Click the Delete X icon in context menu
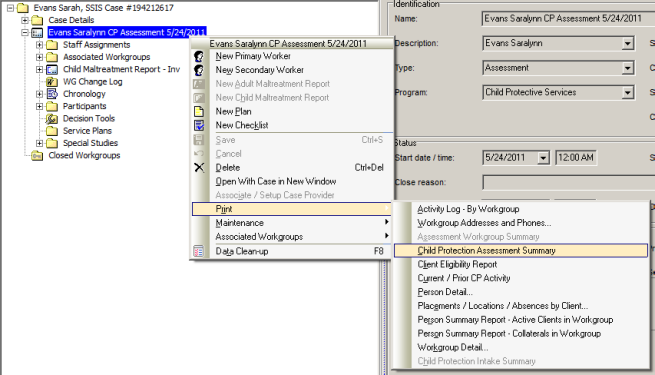 click(199, 167)
